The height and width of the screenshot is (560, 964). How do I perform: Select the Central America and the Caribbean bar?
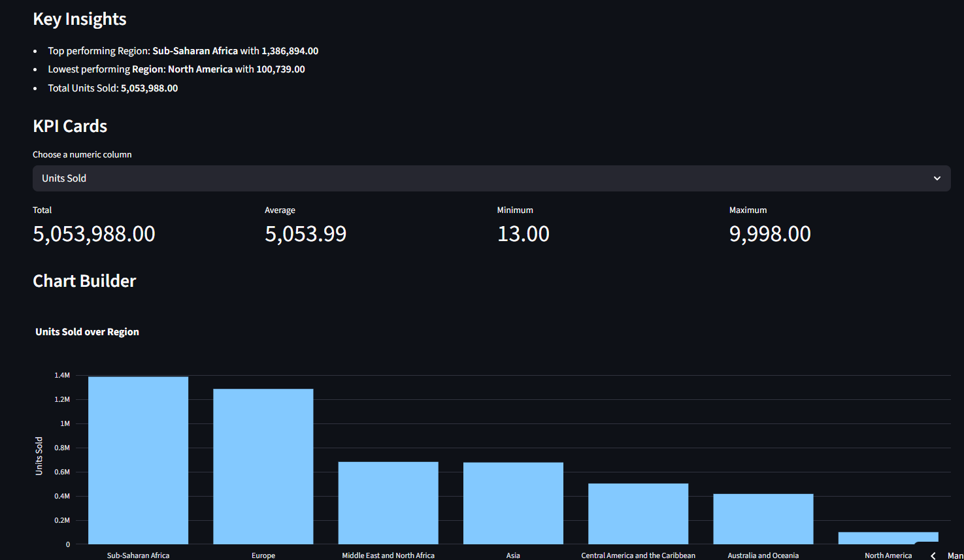639,514
